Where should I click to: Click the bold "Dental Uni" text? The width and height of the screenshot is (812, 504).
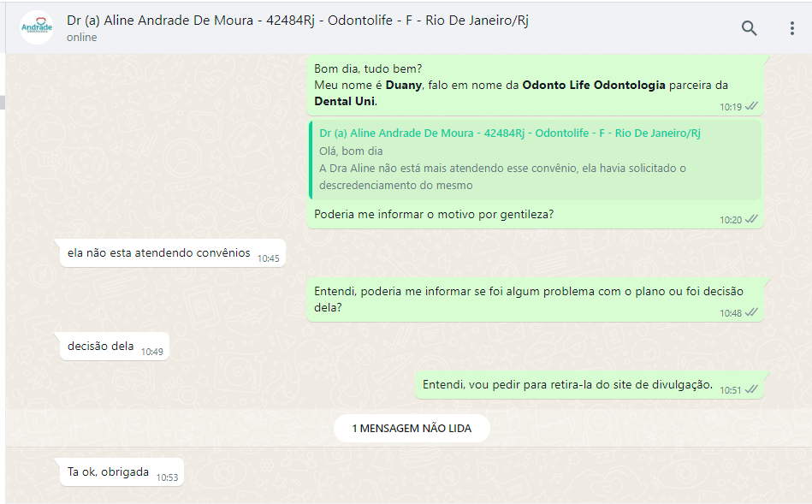[345, 101]
